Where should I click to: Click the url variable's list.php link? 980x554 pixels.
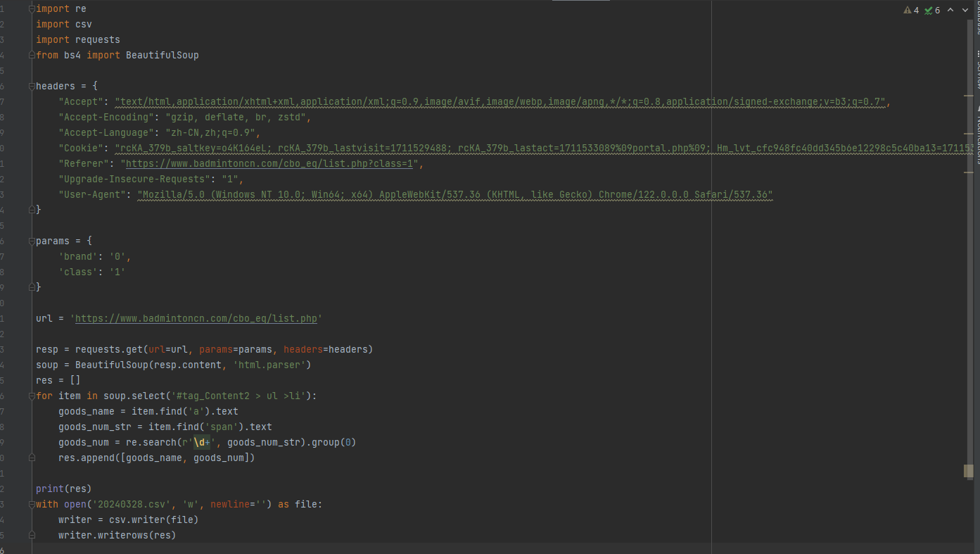pyautogui.click(x=196, y=318)
